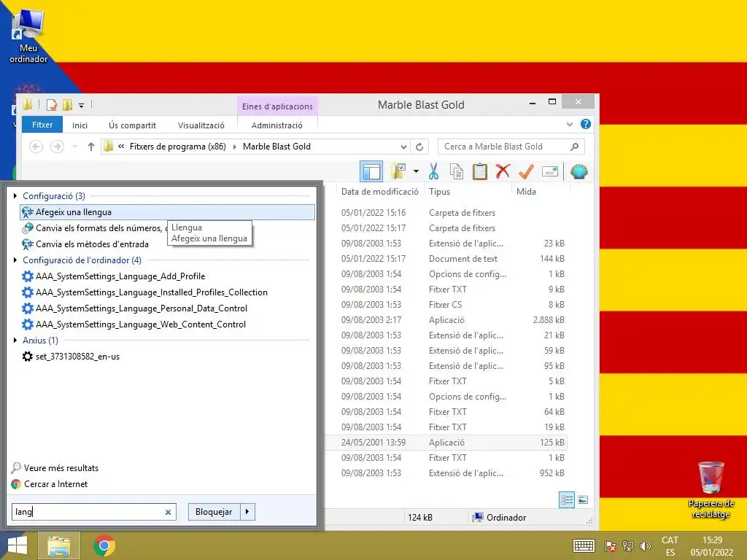Switch to Ús compartit tab
Viewport: 747px width, 560px height.
132,125
